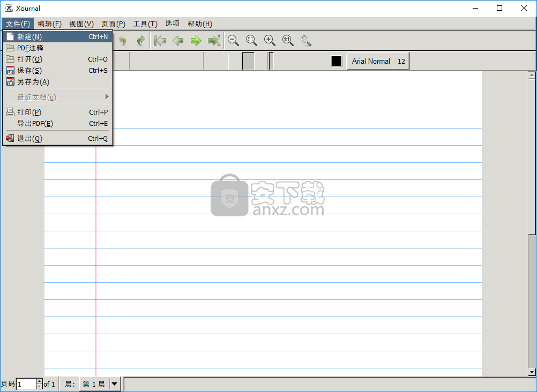Image resolution: width=537 pixels, height=392 pixels.
Task: Jump to last page icon
Action: [x=214, y=41]
